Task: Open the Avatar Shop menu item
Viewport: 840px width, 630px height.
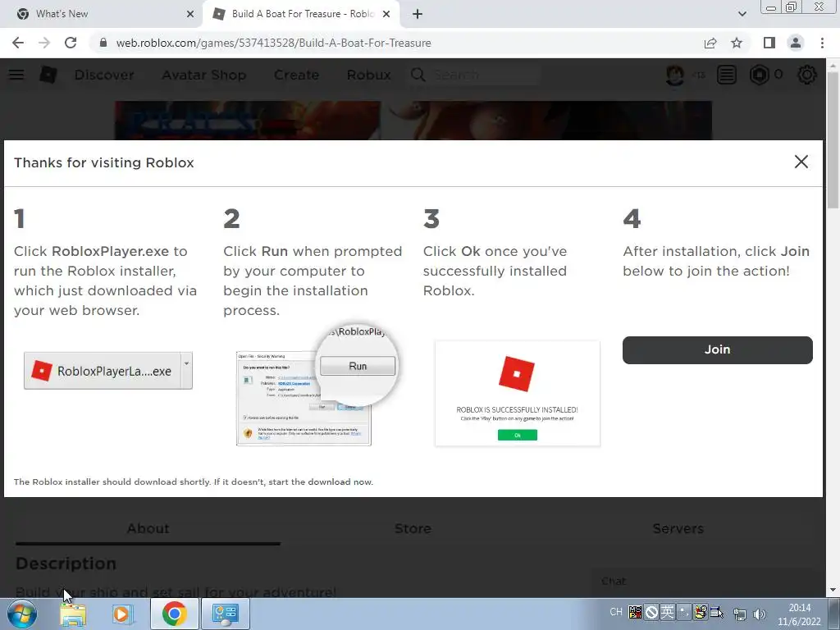Action: (x=204, y=75)
